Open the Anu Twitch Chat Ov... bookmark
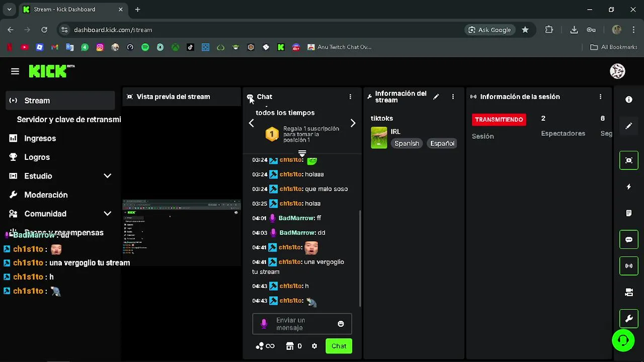 click(x=340, y=47)
